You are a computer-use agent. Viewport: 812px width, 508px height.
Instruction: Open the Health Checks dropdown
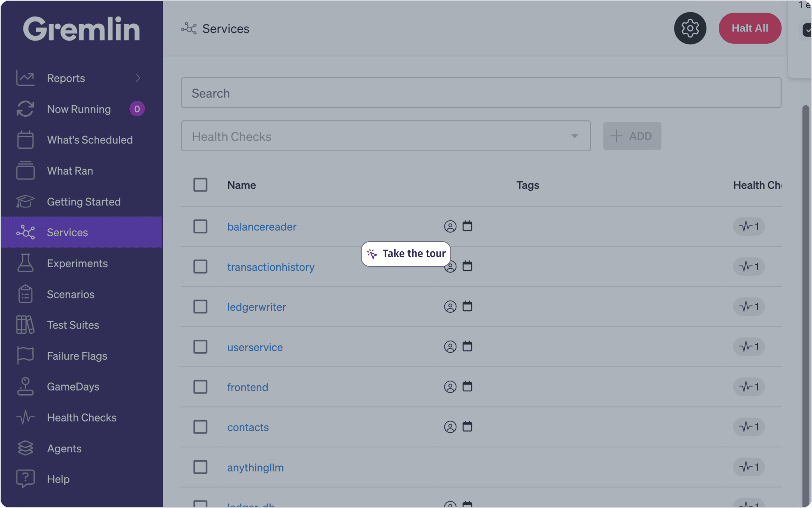click(x=385, y=136)
